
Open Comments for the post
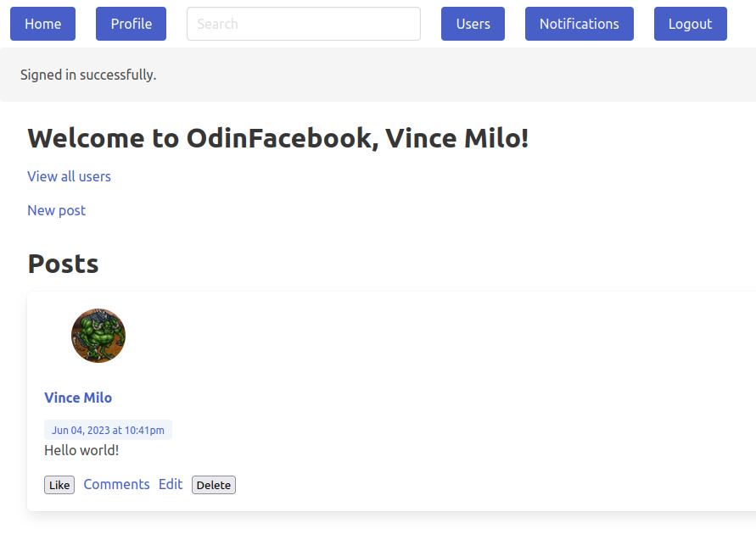point(117,484)
